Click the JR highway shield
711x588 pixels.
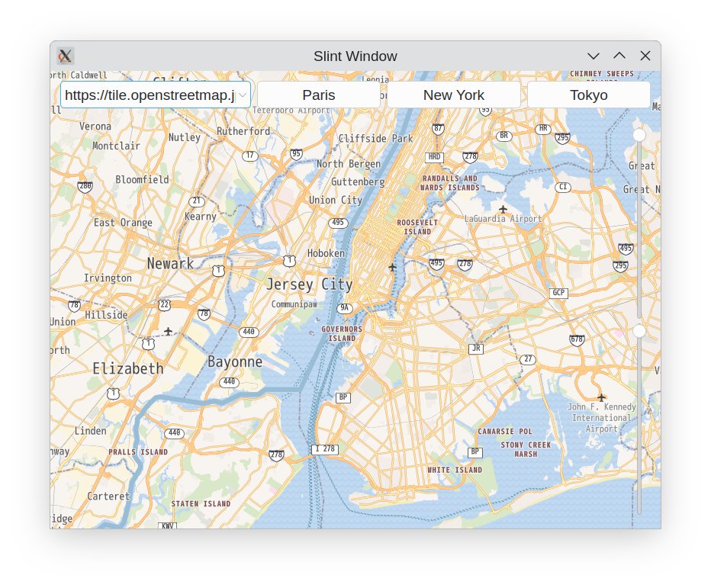[x=476, y=349]
